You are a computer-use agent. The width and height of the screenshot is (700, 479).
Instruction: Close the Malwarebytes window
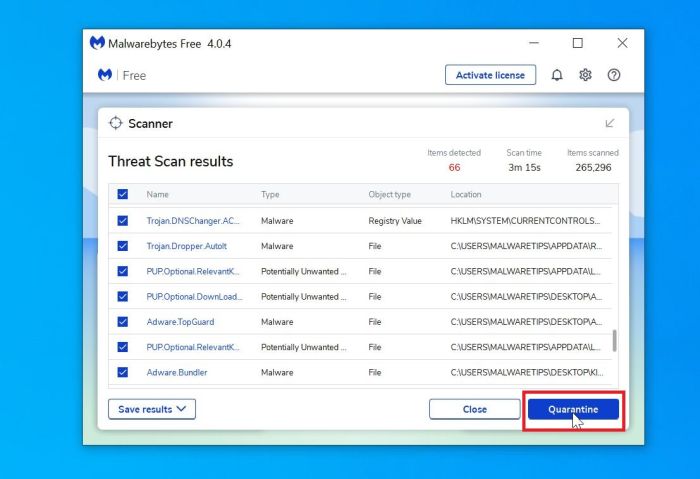click(x=622, y=43)
